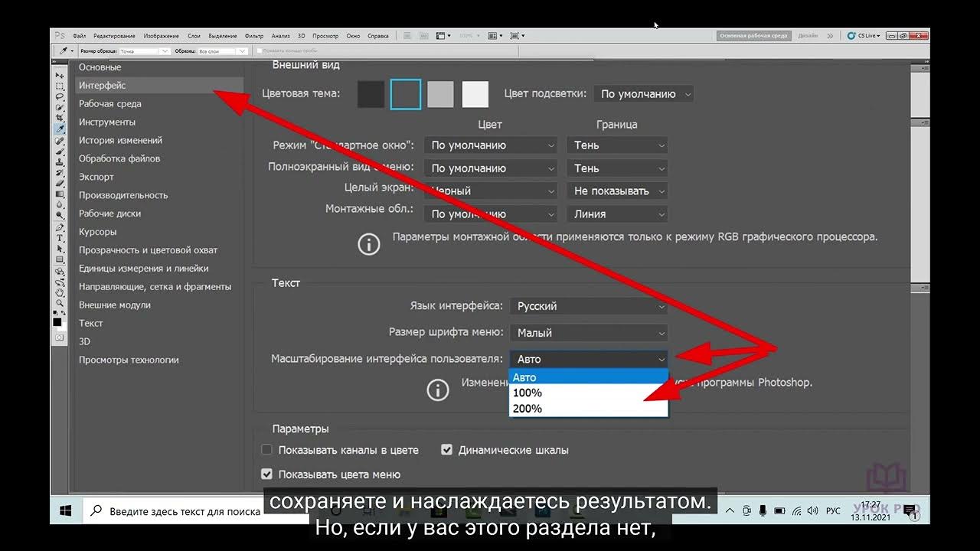Click РУС language indicator in taskbar

click(x=834, y=510)
